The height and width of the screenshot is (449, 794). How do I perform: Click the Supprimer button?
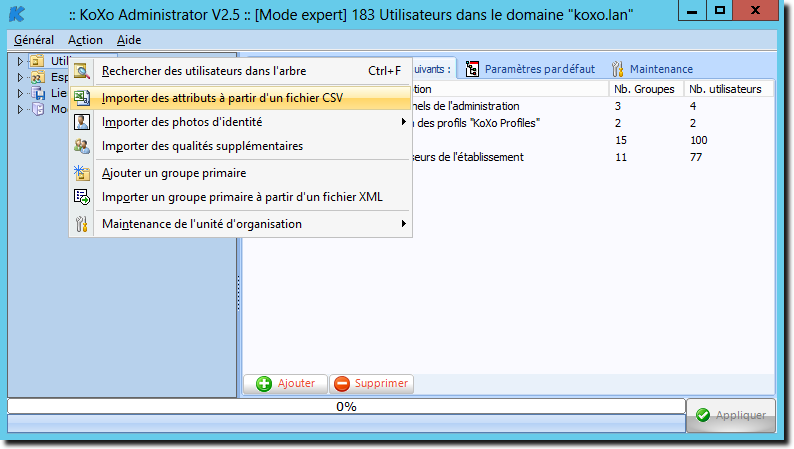coord(371,384)
